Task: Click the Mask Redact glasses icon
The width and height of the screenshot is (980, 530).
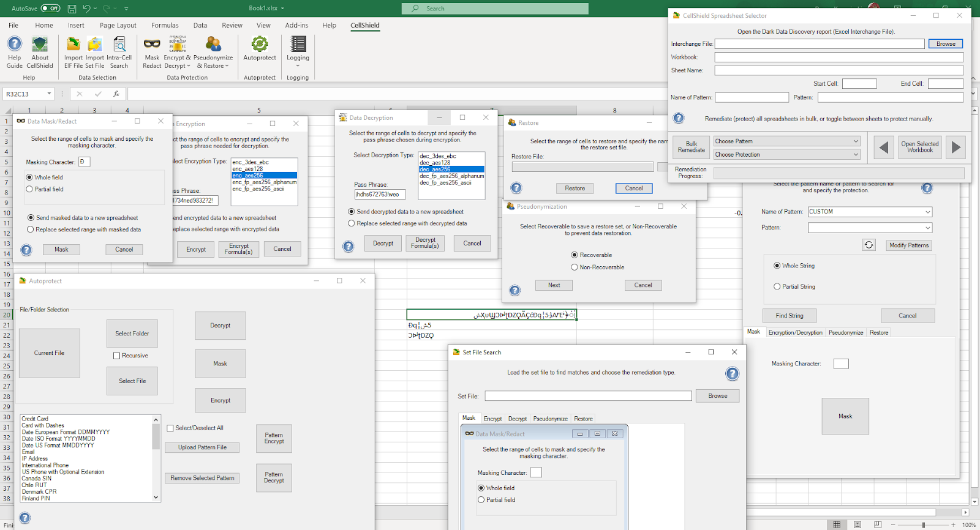Action: tap(152, 52)
